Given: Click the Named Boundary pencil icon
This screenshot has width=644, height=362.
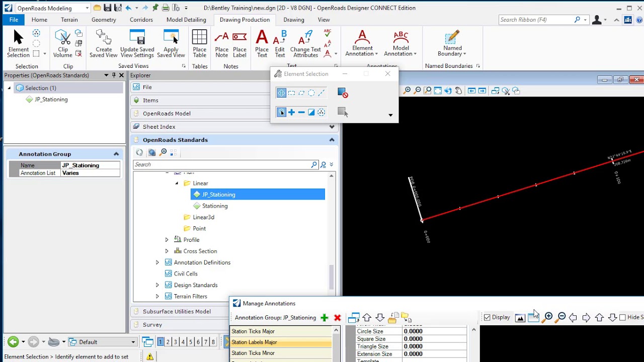Looking at the screenshot, I should [x=452, y=38].
